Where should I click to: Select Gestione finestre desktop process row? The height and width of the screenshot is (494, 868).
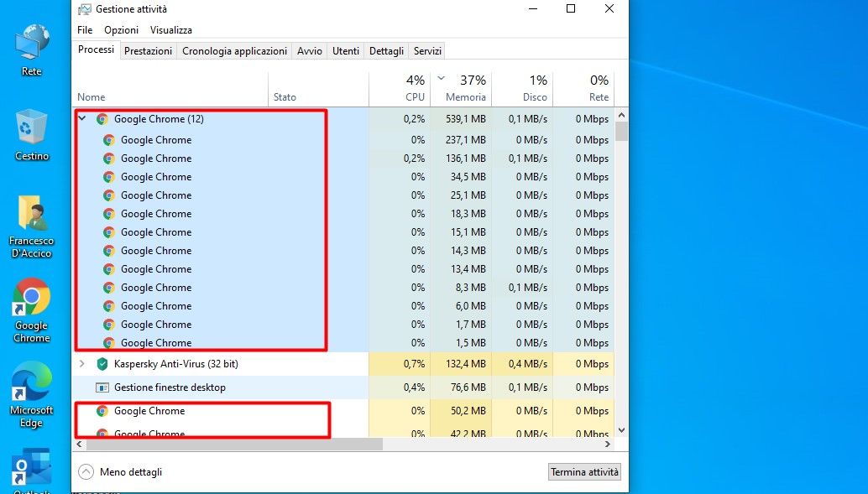click(x=344, y=387)
